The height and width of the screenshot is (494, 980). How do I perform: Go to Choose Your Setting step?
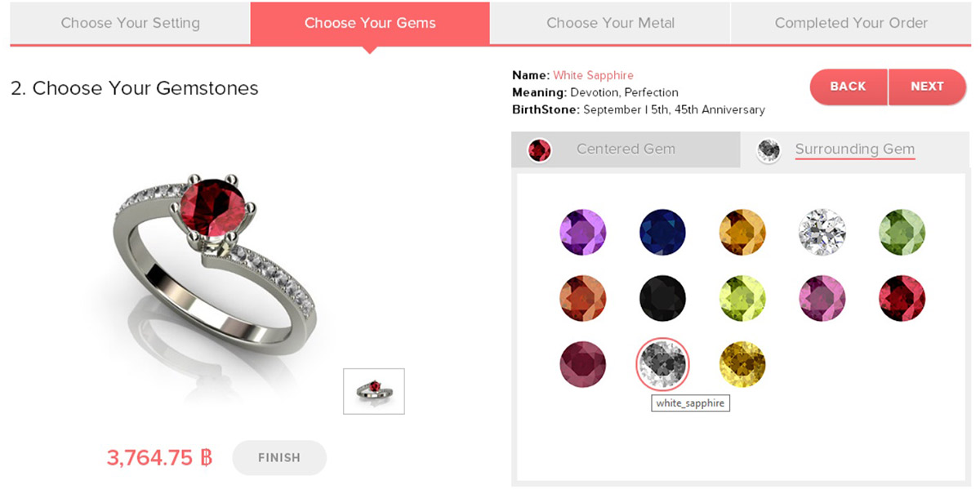(131, 23)
